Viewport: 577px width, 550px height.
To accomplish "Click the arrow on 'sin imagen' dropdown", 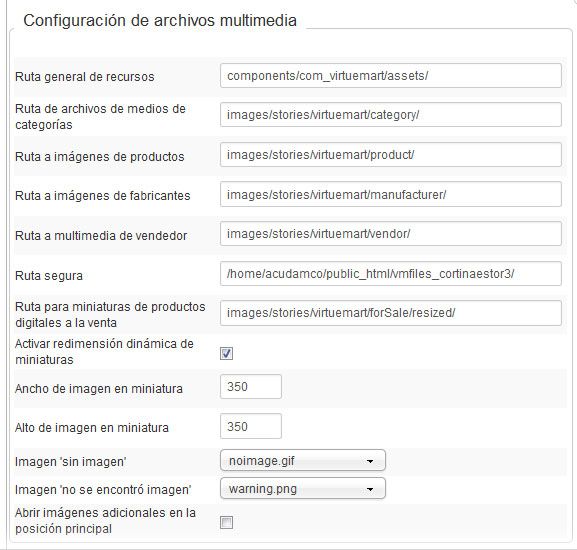I will pyautogui.click(x=370, y=461).
